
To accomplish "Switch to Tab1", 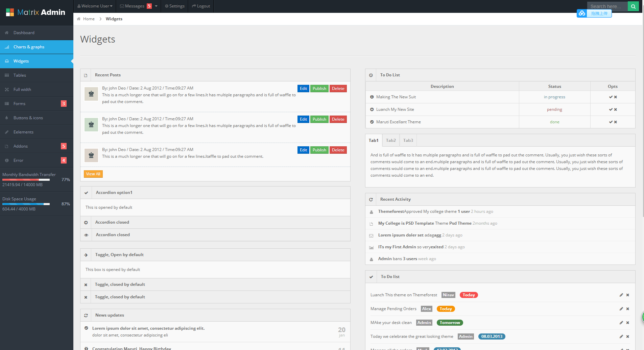I will [374, 141].
